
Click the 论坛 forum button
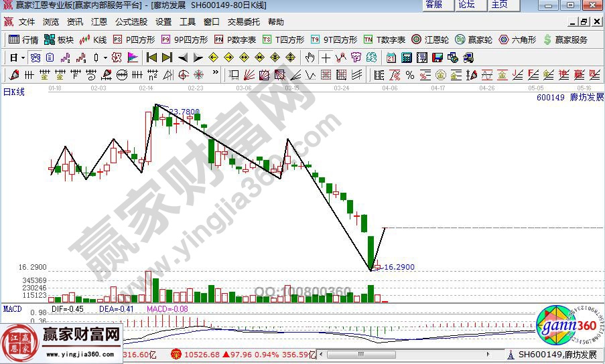coord(467,5)
